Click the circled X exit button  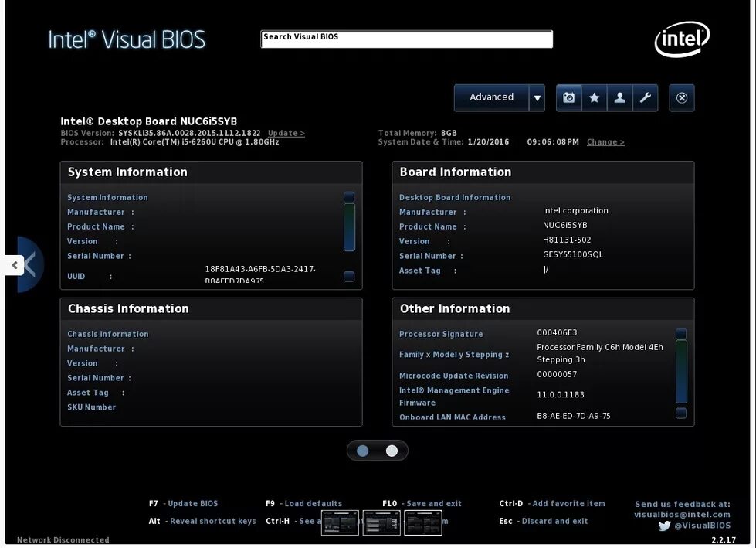682,98
